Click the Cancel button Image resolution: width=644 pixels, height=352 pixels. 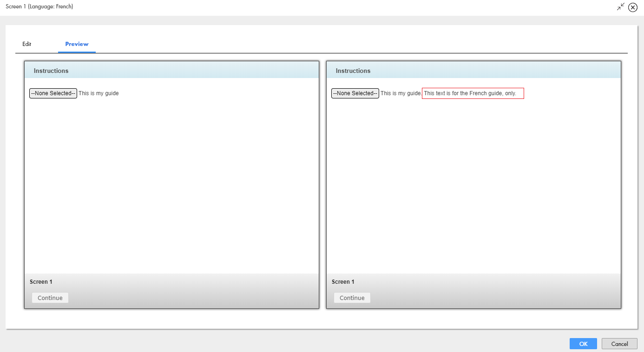(x=619, y=344)
